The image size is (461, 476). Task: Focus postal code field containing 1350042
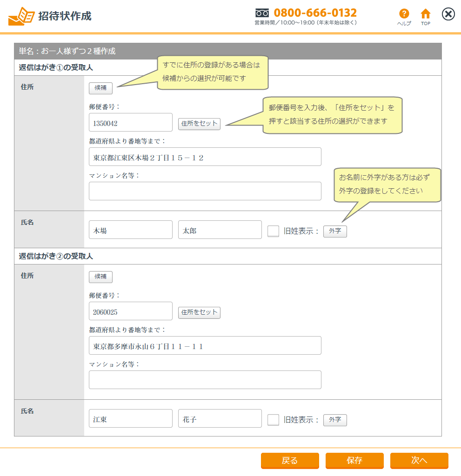tap(130, 123)
